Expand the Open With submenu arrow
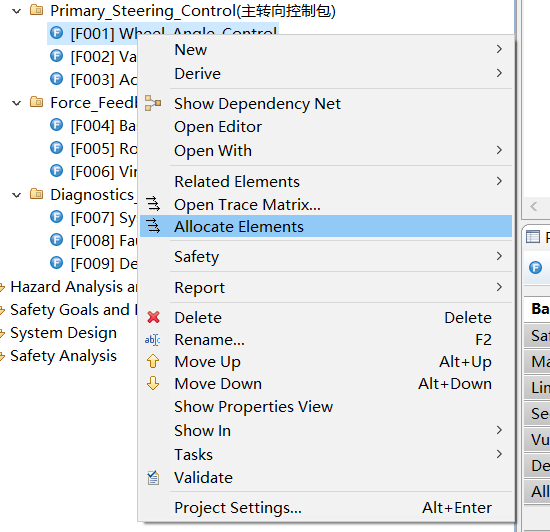 tap(499, 150)
